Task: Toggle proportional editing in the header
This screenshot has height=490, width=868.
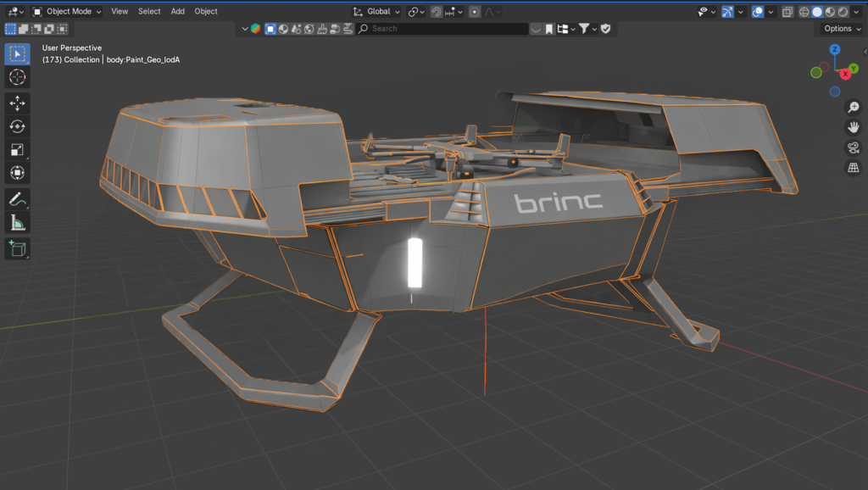Action: [475, 12]
